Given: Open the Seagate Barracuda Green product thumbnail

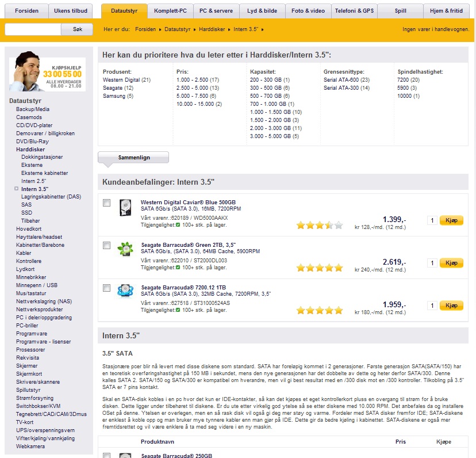Looking at the screenshot, I should pyautogui.click(x=125, y=249).
